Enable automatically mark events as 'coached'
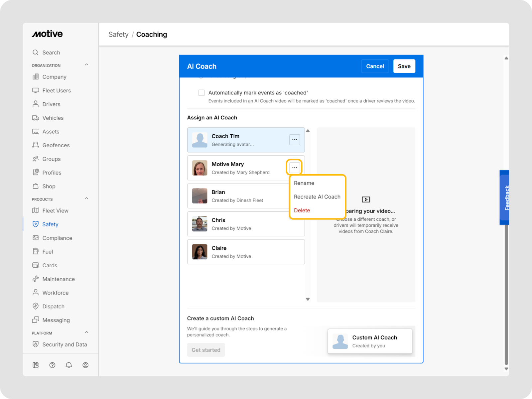Screen dimensions: 532x399 click(x=201, y=93)
